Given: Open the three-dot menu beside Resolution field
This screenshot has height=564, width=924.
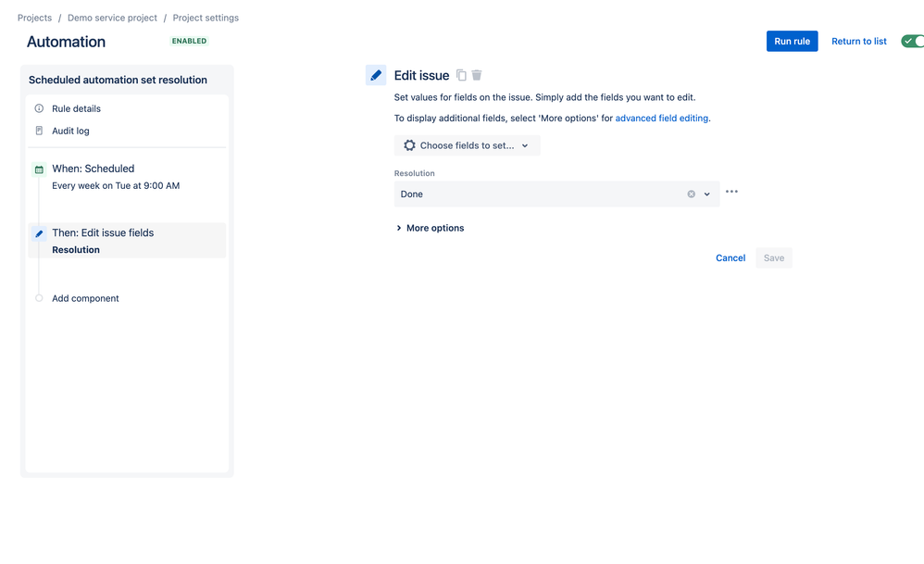Looking at the screenshot, I should (732, 192).
